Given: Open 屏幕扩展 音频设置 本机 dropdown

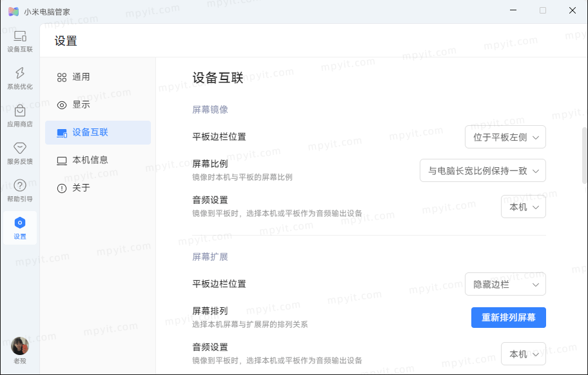Looking at the screenshot, I should 523,354.
